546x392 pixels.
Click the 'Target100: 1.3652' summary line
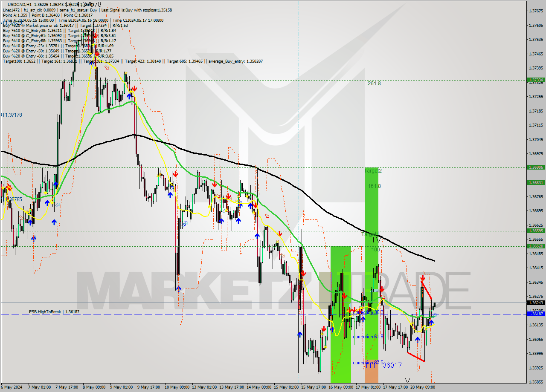133,61
